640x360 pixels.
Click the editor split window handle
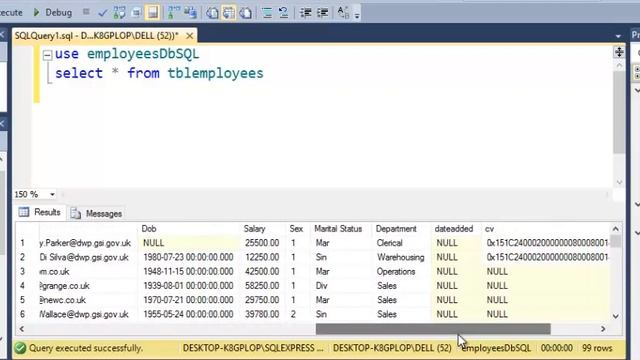(x=619, y=52)
